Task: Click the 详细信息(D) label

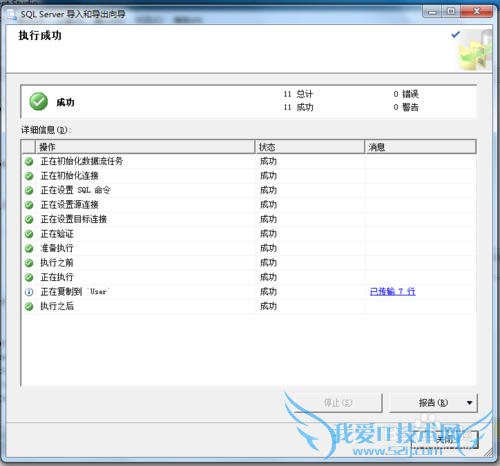Action: pyautogui.click(x=46, y=130)
